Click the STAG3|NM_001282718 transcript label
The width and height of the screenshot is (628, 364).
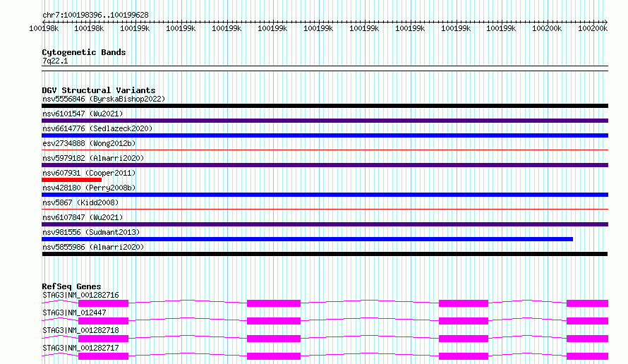80,330
